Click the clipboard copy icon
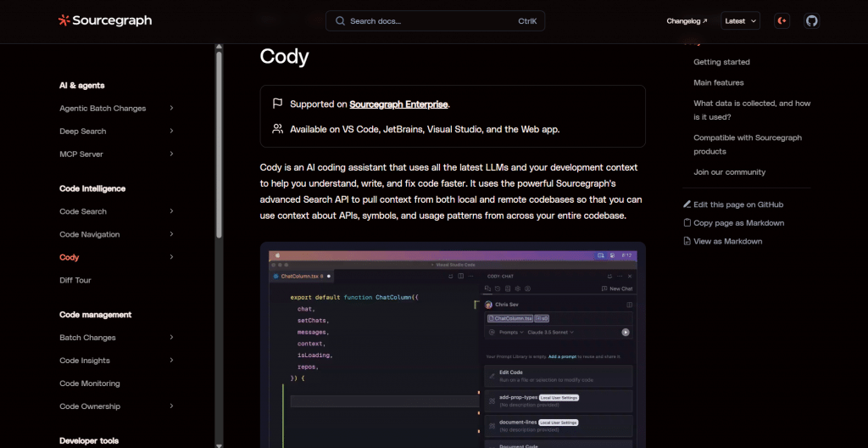 click(687, 223)
